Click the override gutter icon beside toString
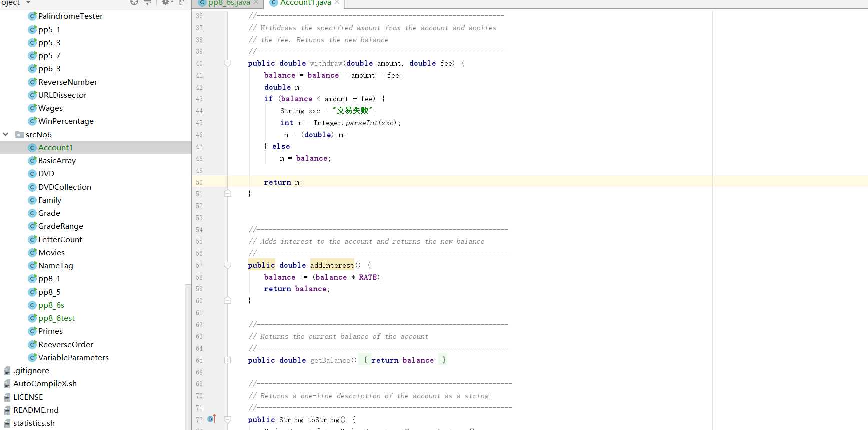This screenshot has width=868, height=430. click(x=211, y=419)
